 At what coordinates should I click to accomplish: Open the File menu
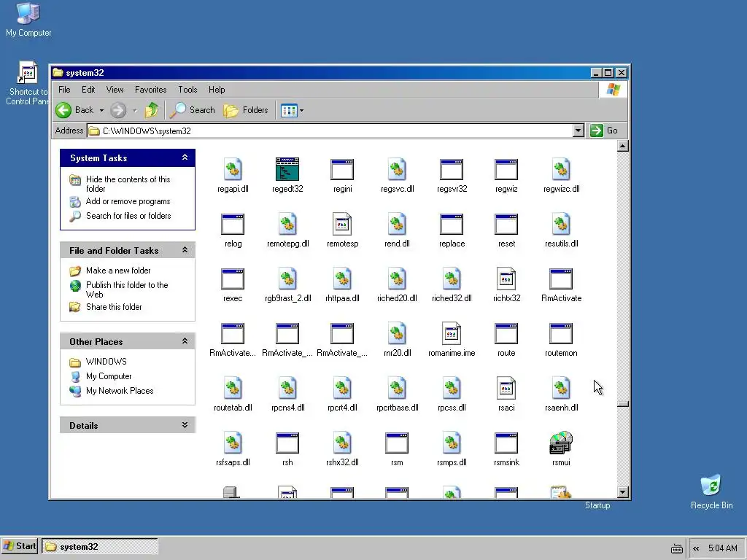coord(64,90)
